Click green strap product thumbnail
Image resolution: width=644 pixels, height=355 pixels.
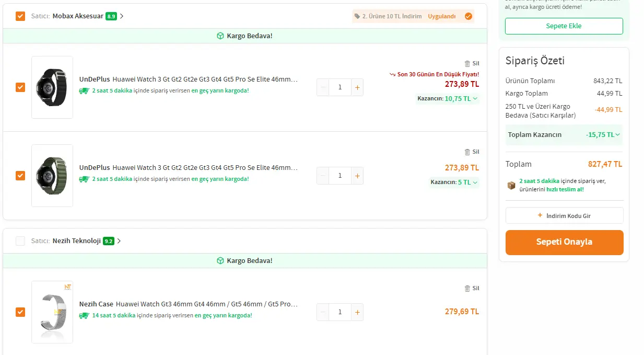click(52, 176)
